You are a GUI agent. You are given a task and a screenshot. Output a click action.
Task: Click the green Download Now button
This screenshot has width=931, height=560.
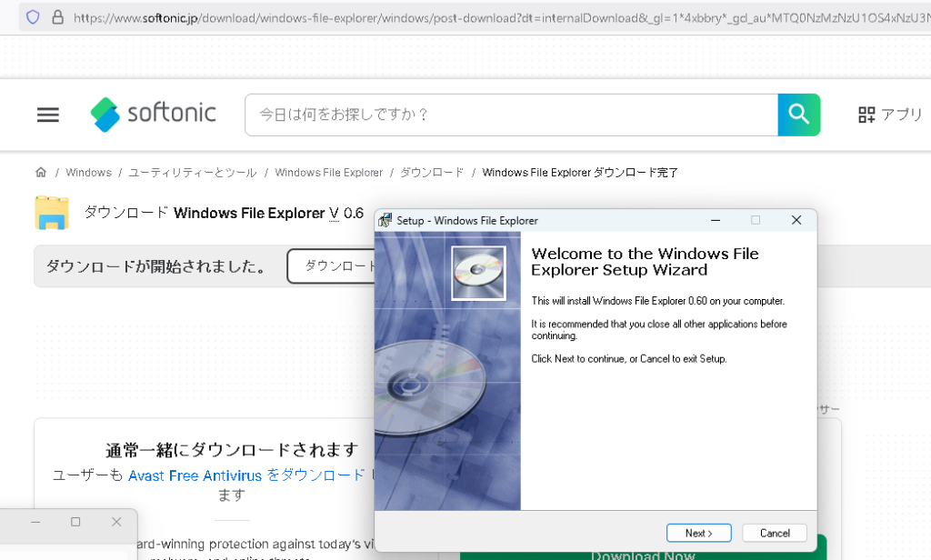643,554
